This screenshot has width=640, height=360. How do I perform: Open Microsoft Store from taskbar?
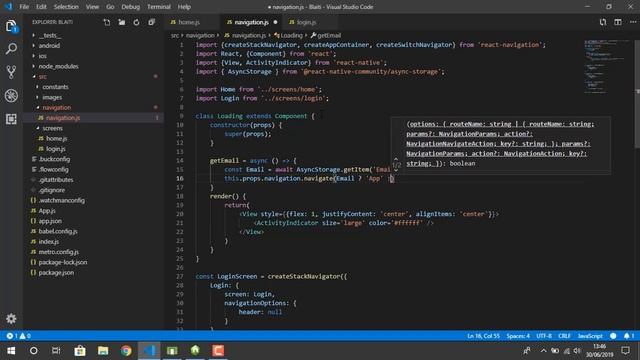pos(80,351)
